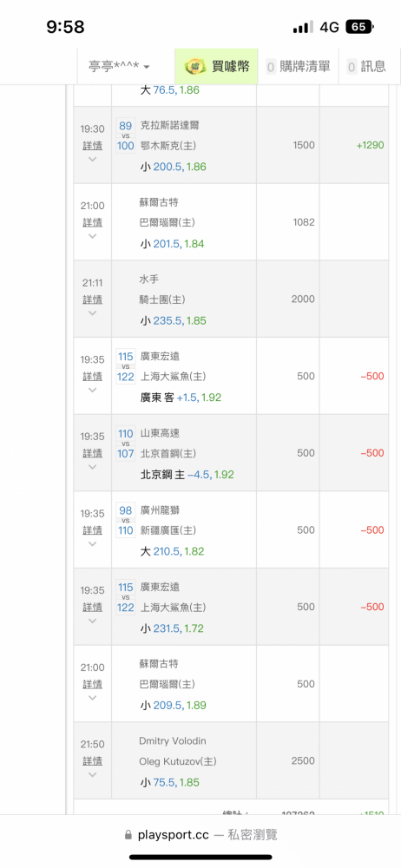Tap the playsport.cc address bar
Viewport: 401px width, 868px height.
200,834
